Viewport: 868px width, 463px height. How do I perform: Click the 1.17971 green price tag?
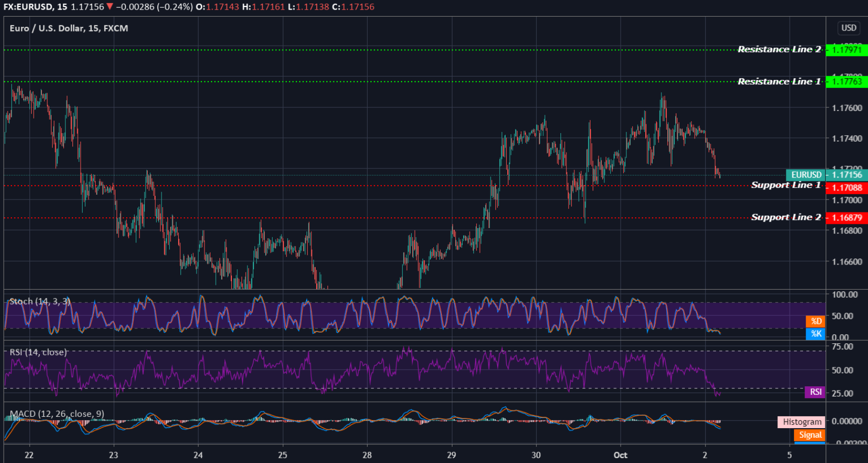847,50
